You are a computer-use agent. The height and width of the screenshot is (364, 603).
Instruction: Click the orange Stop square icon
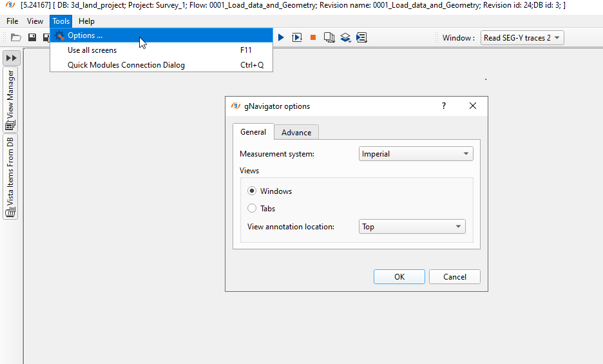pyautogui.click(x=313, y=37)
